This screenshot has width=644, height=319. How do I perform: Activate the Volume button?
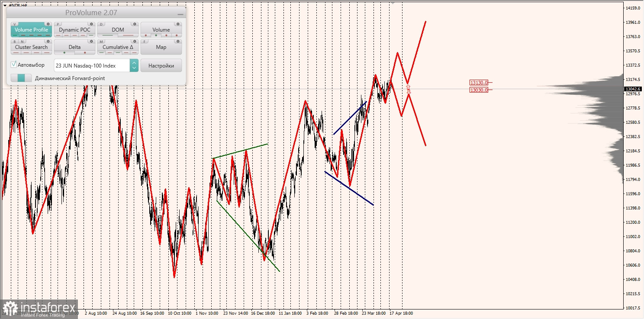(x=161, y=29)
